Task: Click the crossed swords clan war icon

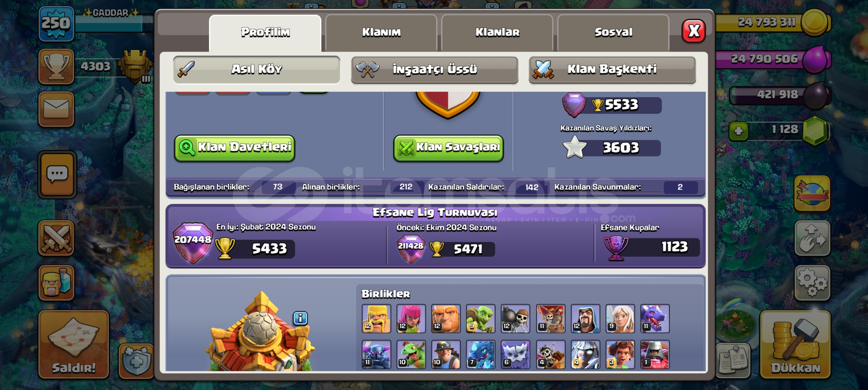Action: click(56, 238)
